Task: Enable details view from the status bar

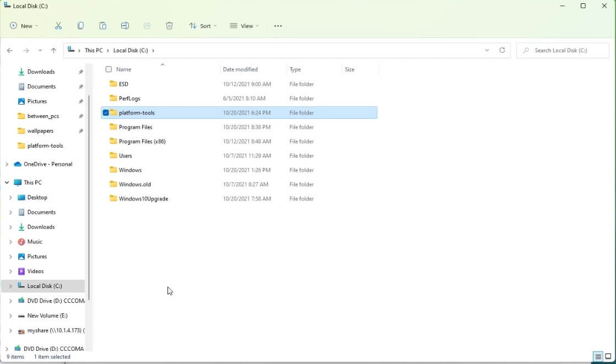Action: point(597,357)
